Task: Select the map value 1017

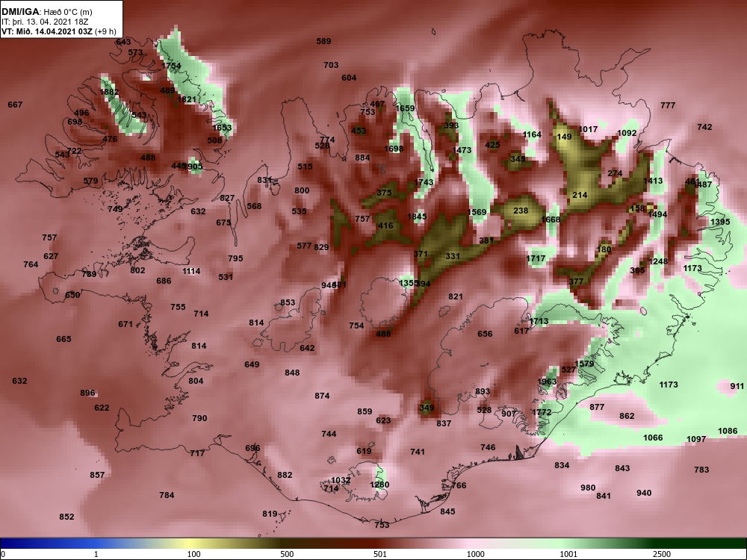Action: (588, 129)
